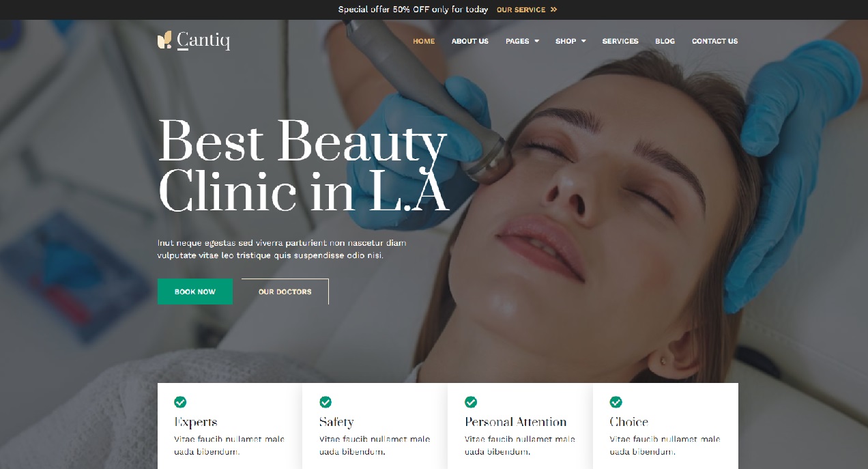Expand the Pages dropdown arrow
The width and height of the screenshot is (868, 469).
click(x=536, y=42)
